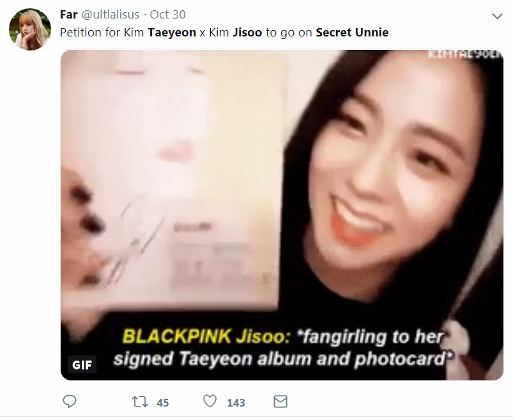Send tweet via envelope message icon
The image size is (513, 420).
(280, 401)
